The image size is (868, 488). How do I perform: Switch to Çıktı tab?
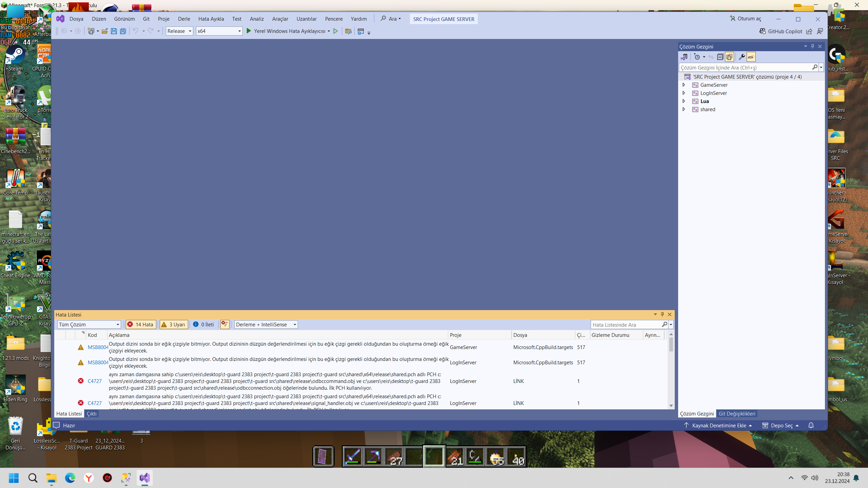click(x=92, y=413)
